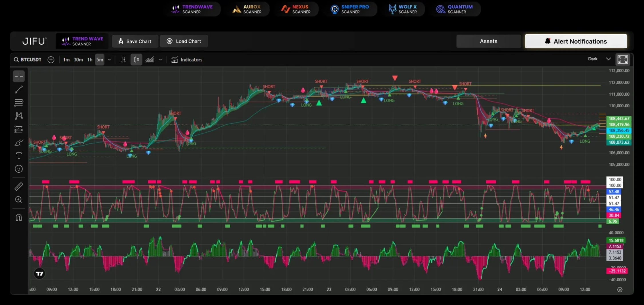Image resolution: width=644 pixels, height=305 pixels.
Task: Open the emoji icons tool
Action: [x=19, y=169]
